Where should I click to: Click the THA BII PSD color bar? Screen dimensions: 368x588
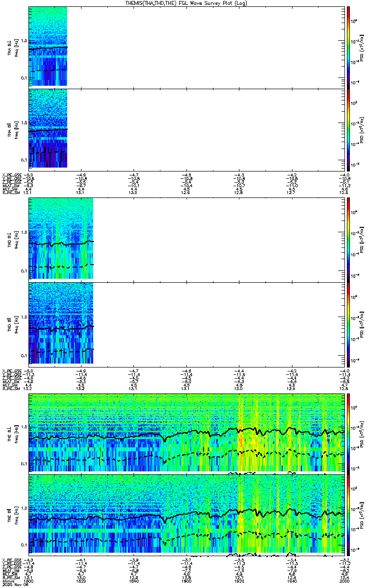coord(348,129)
